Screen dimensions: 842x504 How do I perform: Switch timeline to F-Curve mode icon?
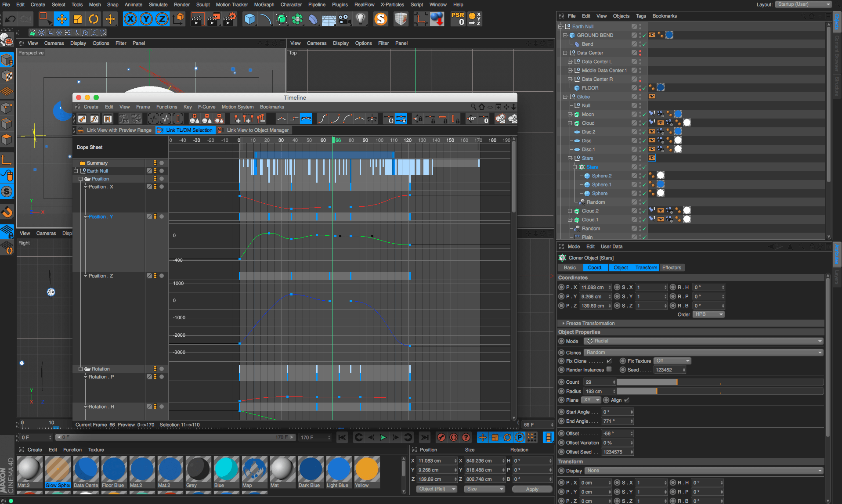pos(94,119)
